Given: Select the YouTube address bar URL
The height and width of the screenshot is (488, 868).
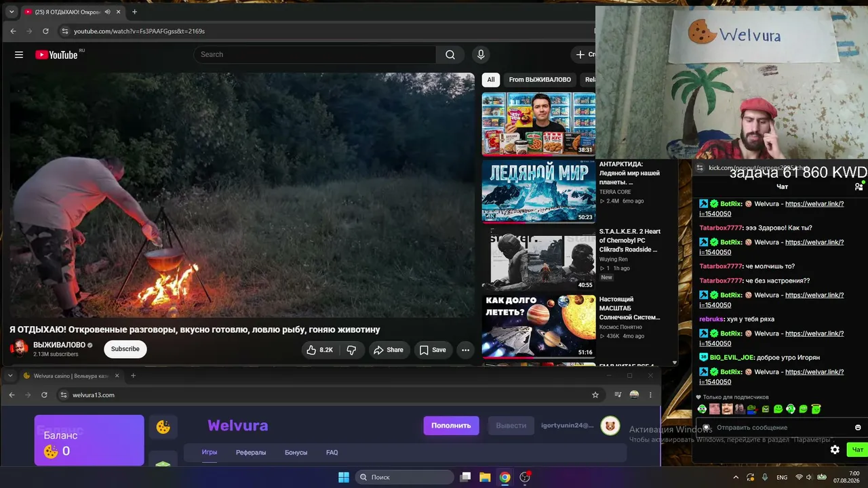Looking at the screenshot, I should click(x=139, y=31).
